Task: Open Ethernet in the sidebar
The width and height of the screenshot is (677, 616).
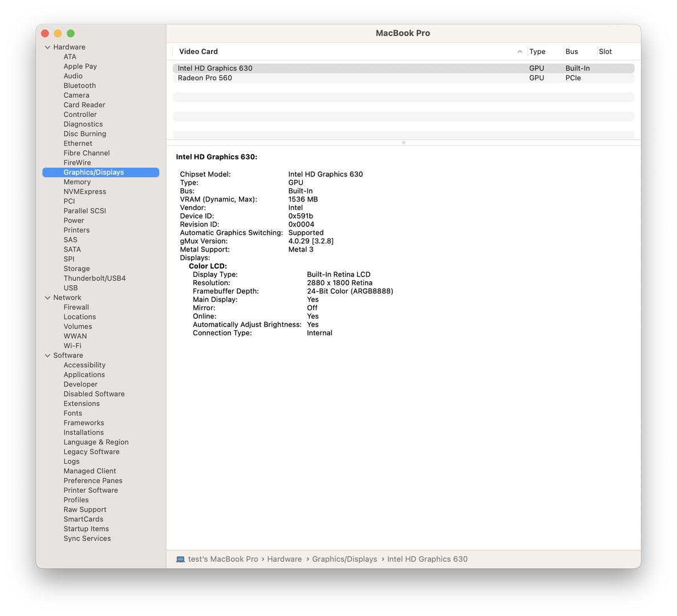Action: click(78, 144)
